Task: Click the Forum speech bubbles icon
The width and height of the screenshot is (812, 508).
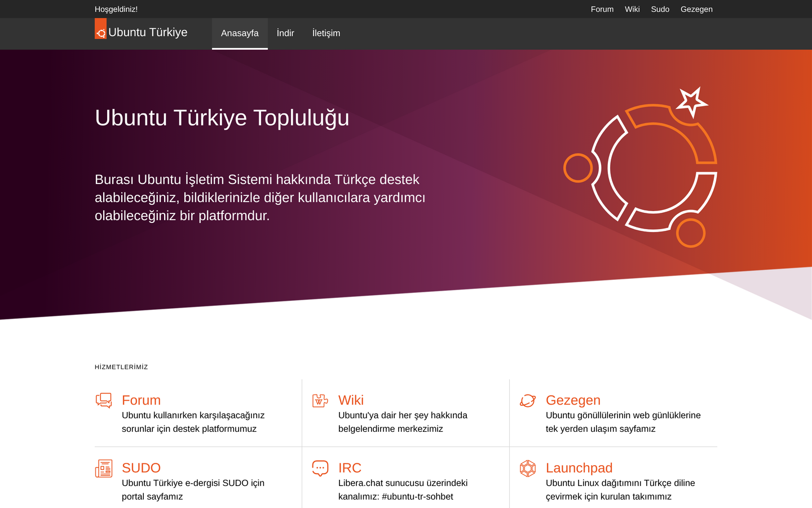Action: [104, 401]
